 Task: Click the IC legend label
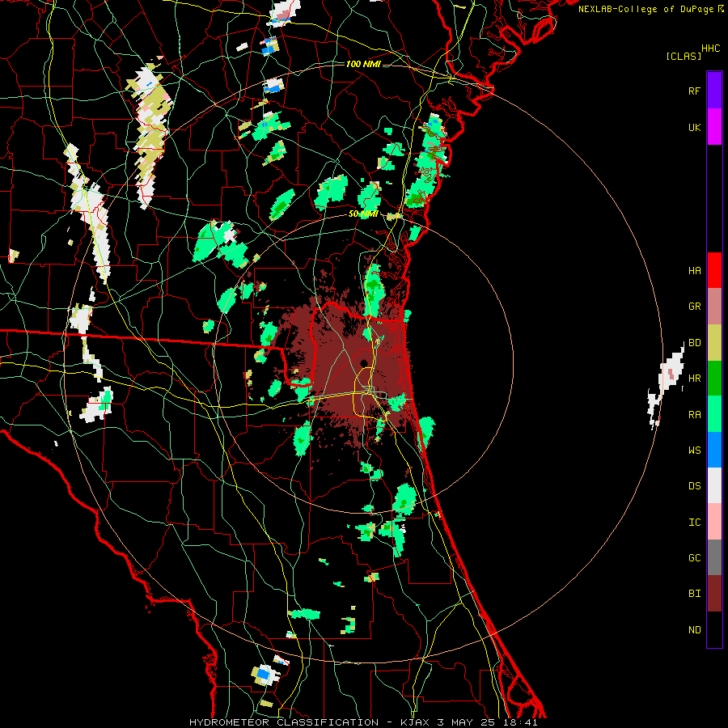[x=694, y=523]
